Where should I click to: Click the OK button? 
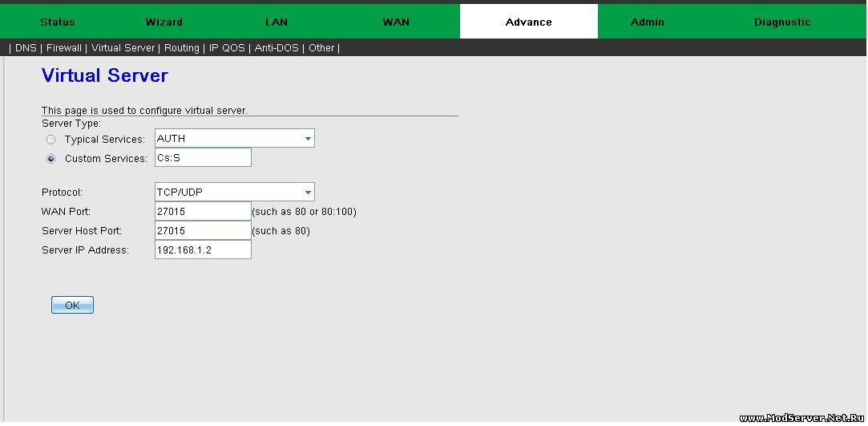(72, 305)
